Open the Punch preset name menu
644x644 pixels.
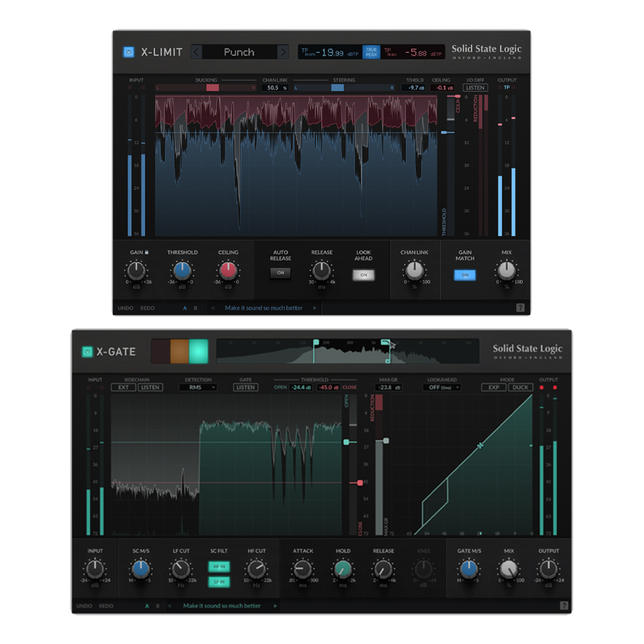pos(239,52)
